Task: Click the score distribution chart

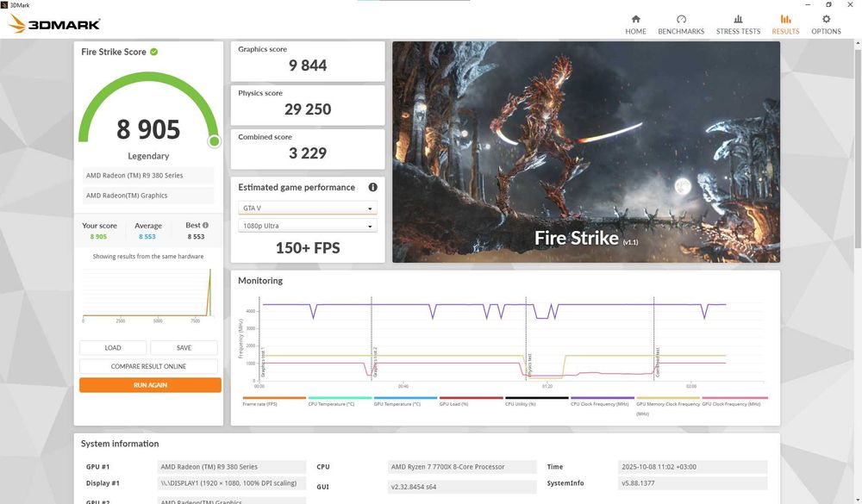Action: (148, 294)
